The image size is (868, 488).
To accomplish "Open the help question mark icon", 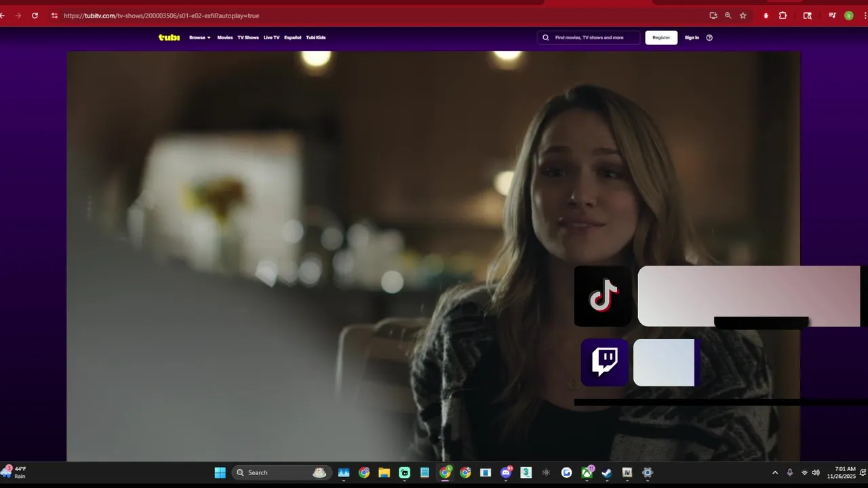I will tap(709, 37).
